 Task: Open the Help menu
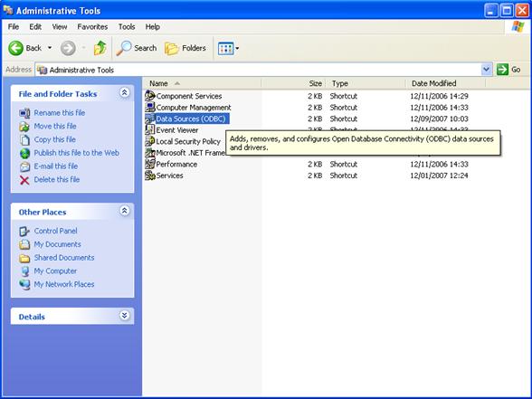coord(152,27)
